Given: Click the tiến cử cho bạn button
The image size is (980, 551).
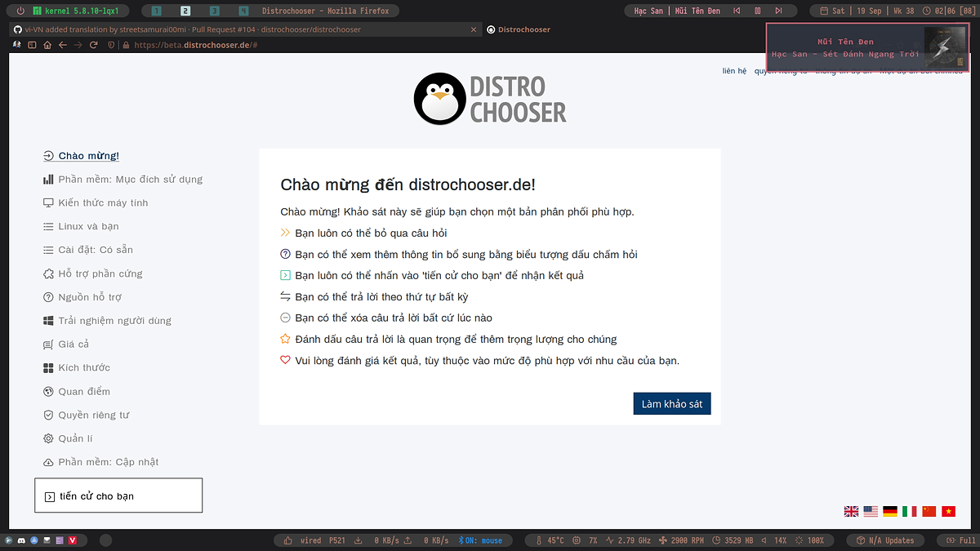Looking at the screenshot, I should [118, 495].
